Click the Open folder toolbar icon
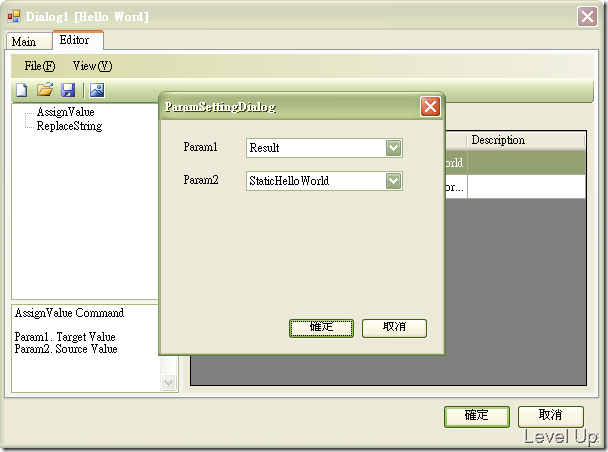The width and height of the screenshot is (608, 452). [45, 90]
